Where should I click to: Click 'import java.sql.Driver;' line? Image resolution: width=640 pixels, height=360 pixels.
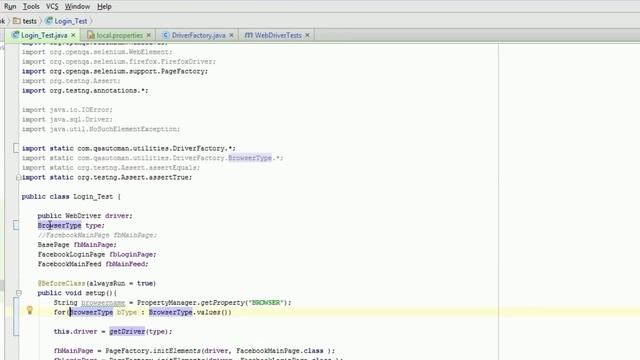click(x=67, y=120)
